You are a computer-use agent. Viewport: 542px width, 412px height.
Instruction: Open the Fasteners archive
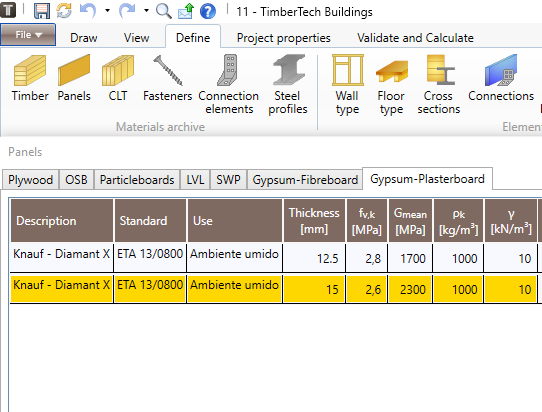point(168,78)
